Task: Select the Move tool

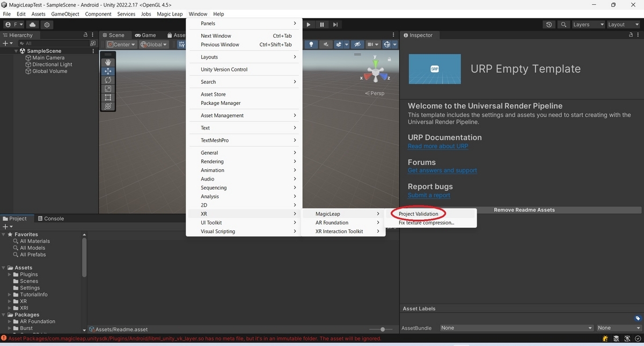Action: click(108, 71)
